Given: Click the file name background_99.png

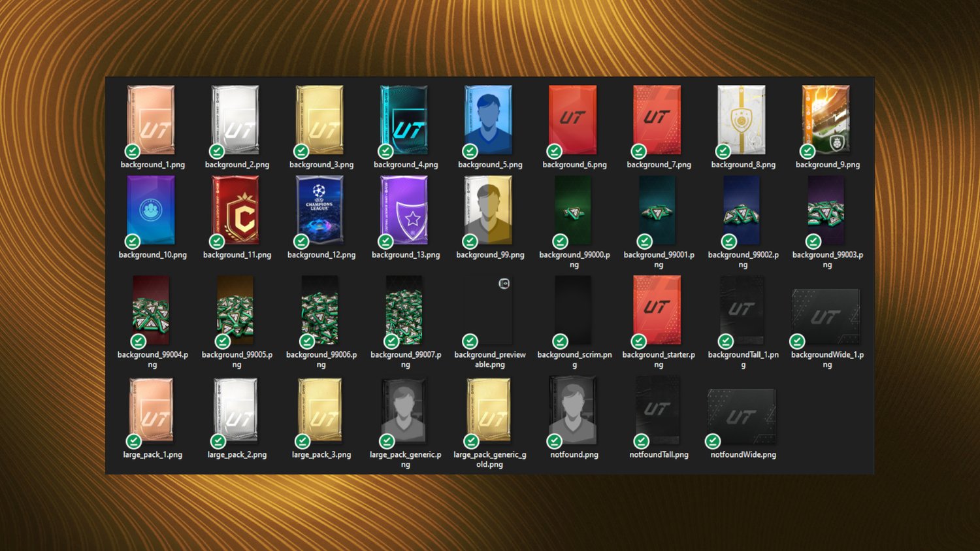Looking at the screenshot, I should point(490,255).
